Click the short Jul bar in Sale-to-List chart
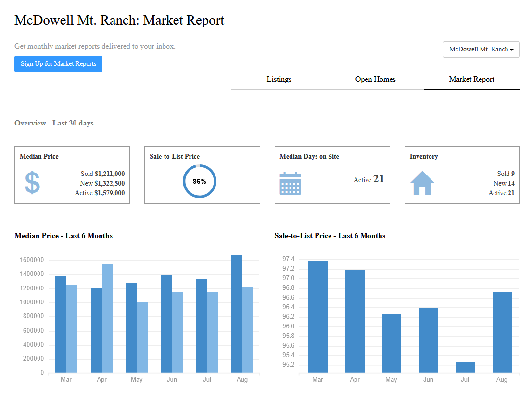 (465, 367)
